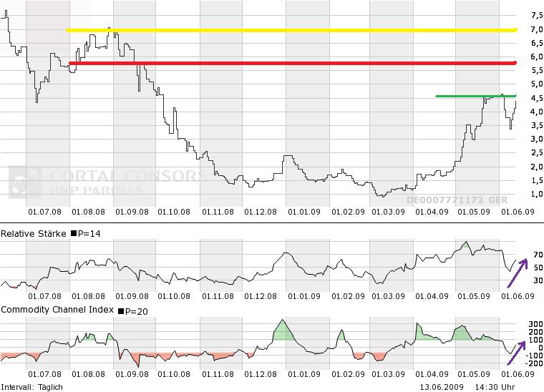Click the 200 level on the CCI axis
Image resolution: width=544 pixels, height=392 pixels.
[x=535, y=332]
